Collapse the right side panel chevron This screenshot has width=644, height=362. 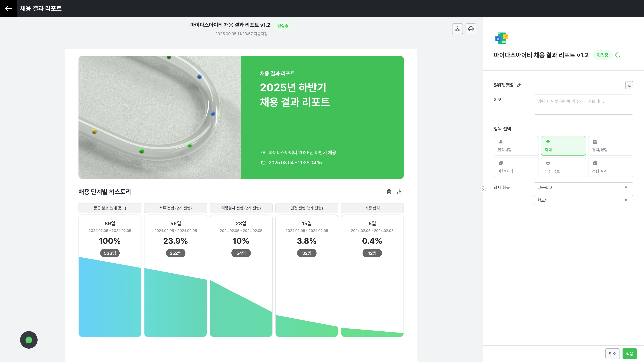(x=483, y=189)
